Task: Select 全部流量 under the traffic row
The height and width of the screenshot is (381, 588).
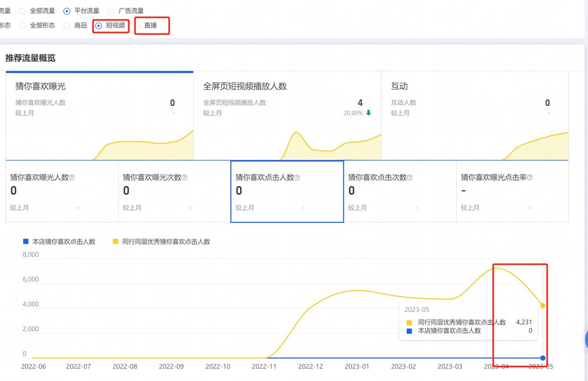Action: tap(22, 11)
